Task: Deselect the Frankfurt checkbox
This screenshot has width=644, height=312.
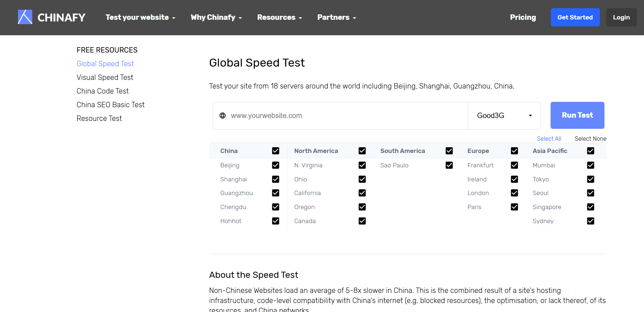Action: click(x=514, y=165)
